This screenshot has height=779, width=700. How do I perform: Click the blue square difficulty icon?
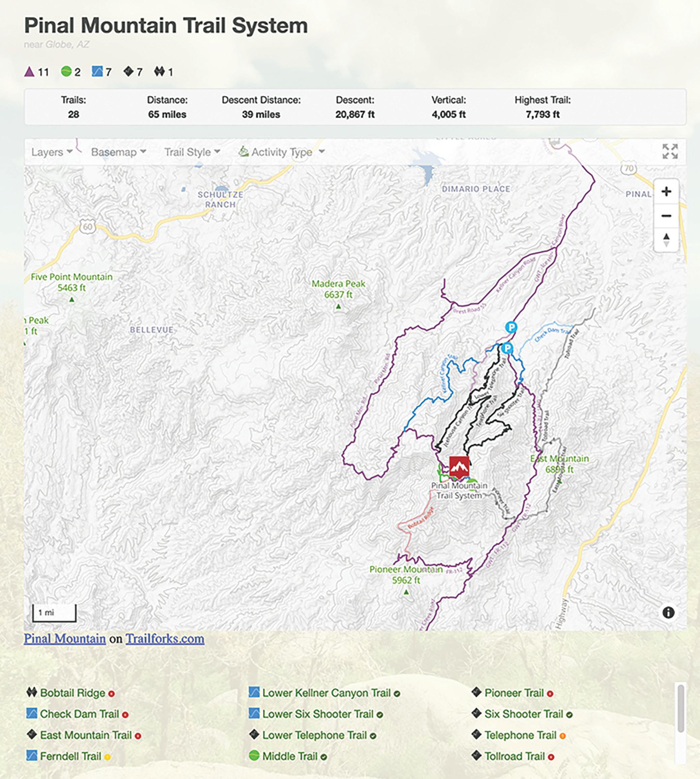[x=97, y=71]
